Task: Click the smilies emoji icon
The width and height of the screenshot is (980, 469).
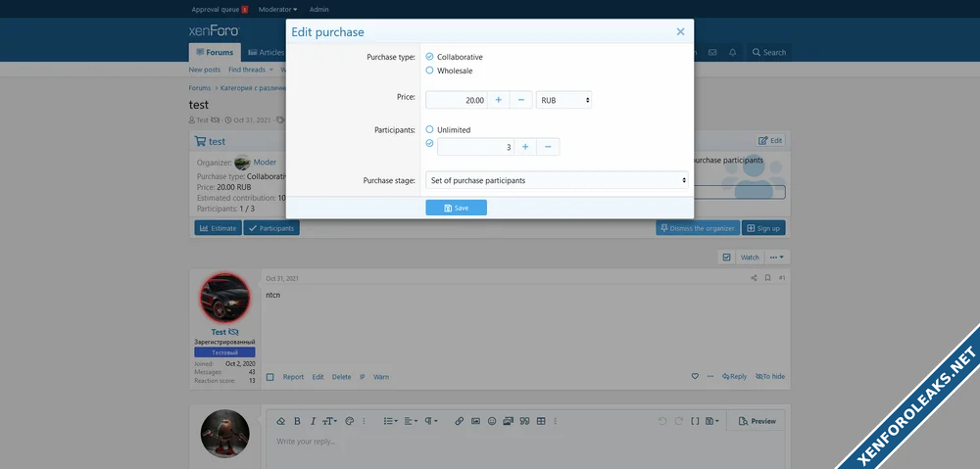Action: (491, 421)
